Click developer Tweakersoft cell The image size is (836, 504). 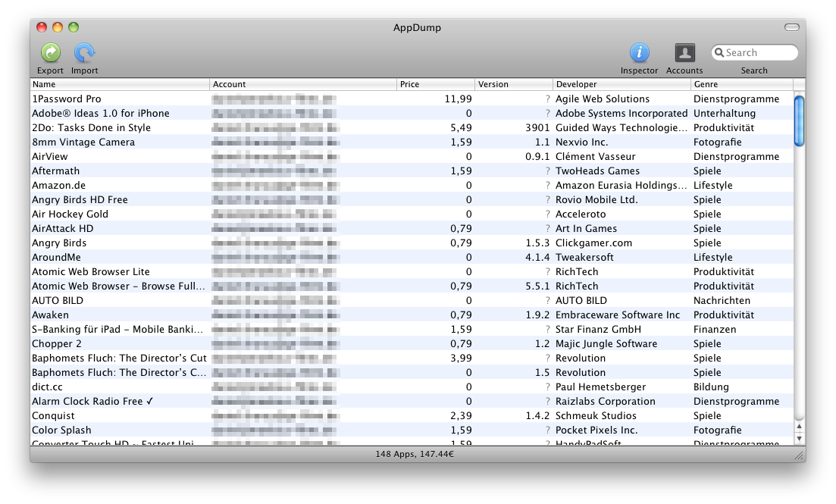coord(584,257)
